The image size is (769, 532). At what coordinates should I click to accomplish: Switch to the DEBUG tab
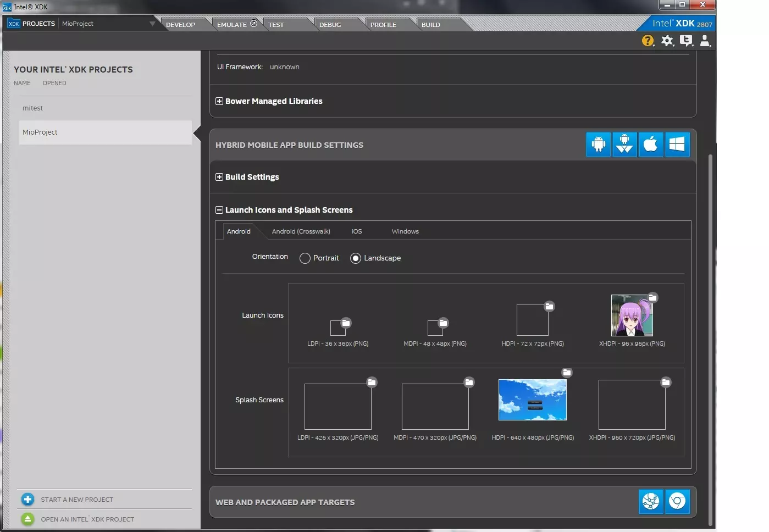point(330,25)
